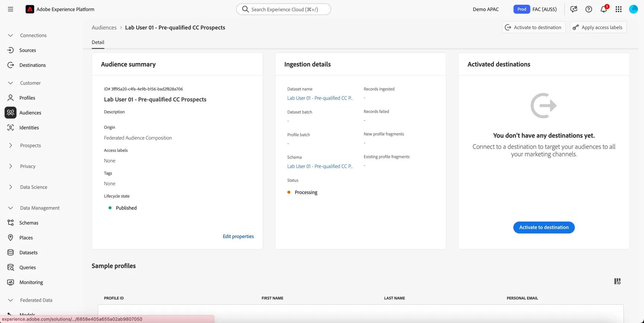Click the Processing status text
Viewport: 644px width, 323px height.
[306, 192]
